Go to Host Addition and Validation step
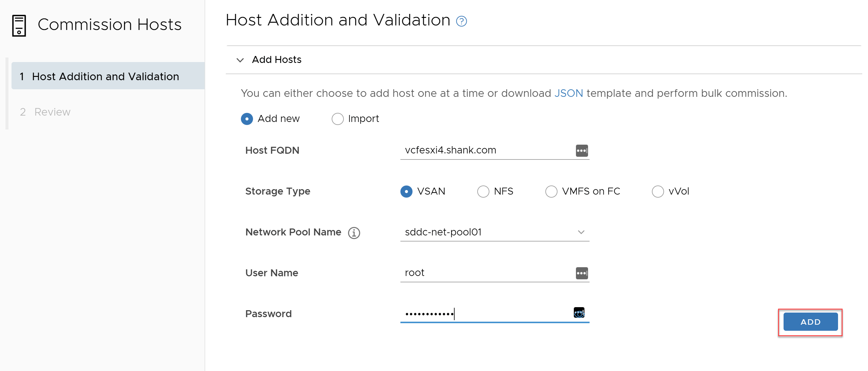Viewport: 868px width, 371px height. pyautogui.click(x=108, y=76)
